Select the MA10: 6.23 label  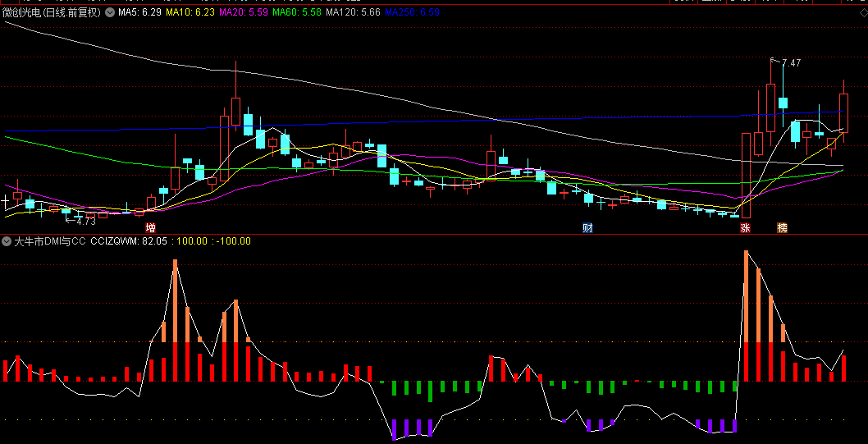pos(190,12)
